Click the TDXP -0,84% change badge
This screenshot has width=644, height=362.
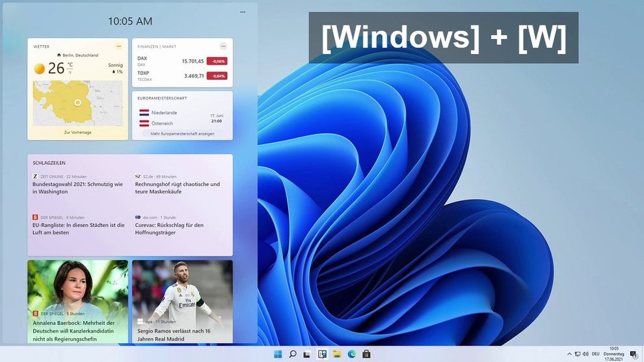point(217,76)
